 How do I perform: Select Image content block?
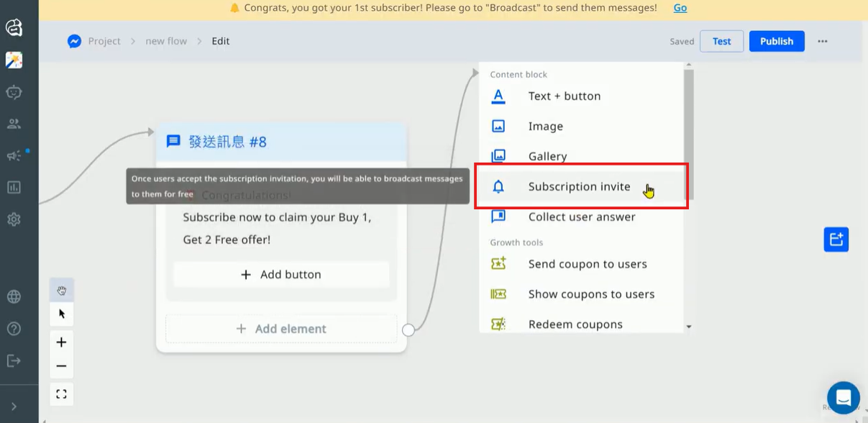580,126
